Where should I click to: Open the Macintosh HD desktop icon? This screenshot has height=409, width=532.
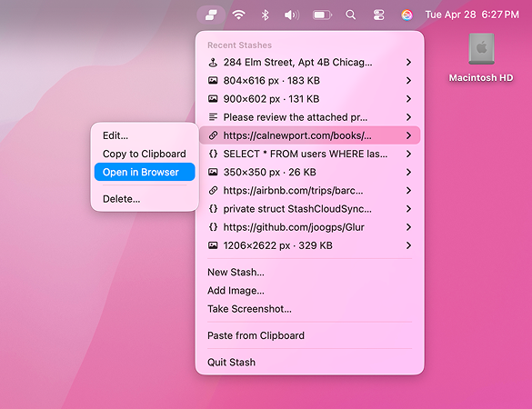[481, 57]
